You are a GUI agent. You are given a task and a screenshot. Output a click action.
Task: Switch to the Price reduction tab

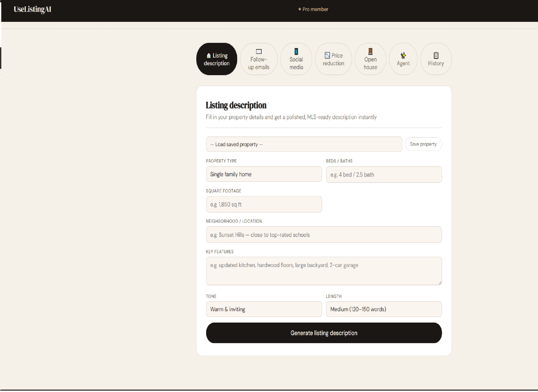pyautogui.click(x=333, y=59)
